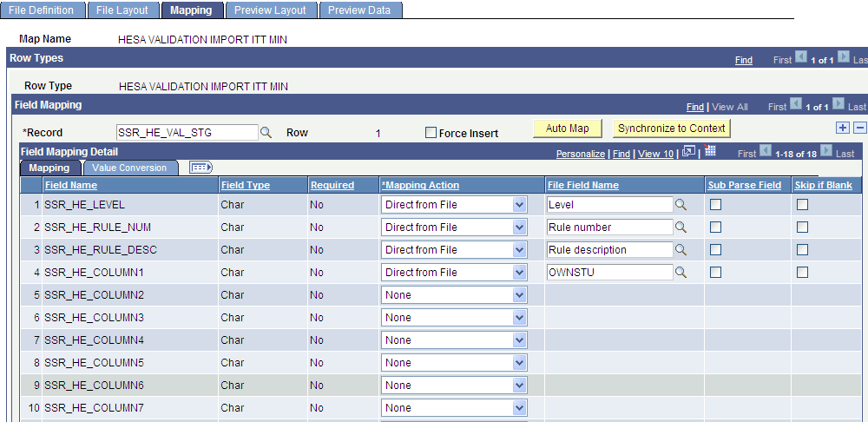Image resolution: width=868 pixels, height=422 pixels.
Task: Focus the Record input with SSR_HE_VAL_STG
Action: (187, 132)
